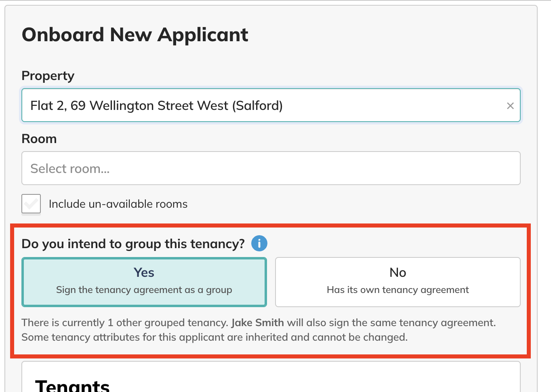This screenshot has height=392, width=551.
Task: Click the Room field label
Action: [x=39, y=139]
